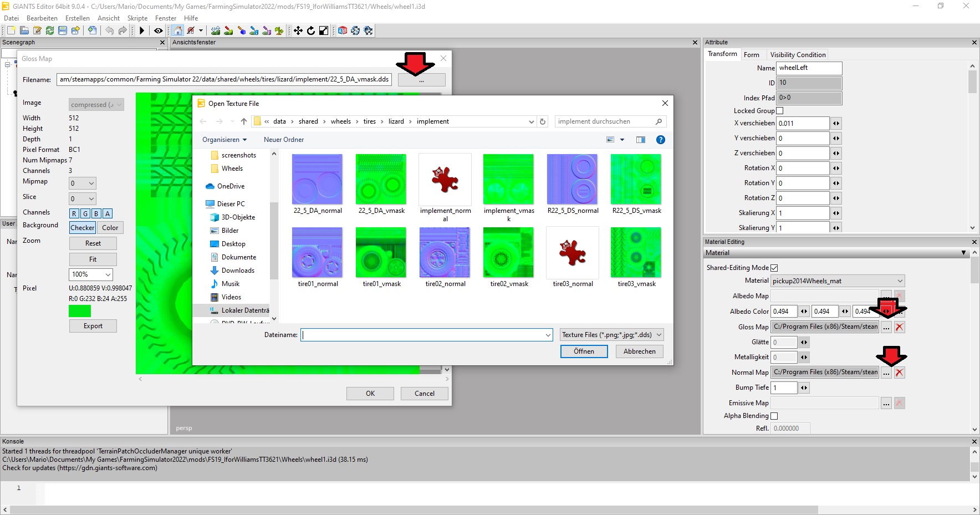Toggle Shared-Editing Mode checkbox
980x515 pixels.
(774, 268)
